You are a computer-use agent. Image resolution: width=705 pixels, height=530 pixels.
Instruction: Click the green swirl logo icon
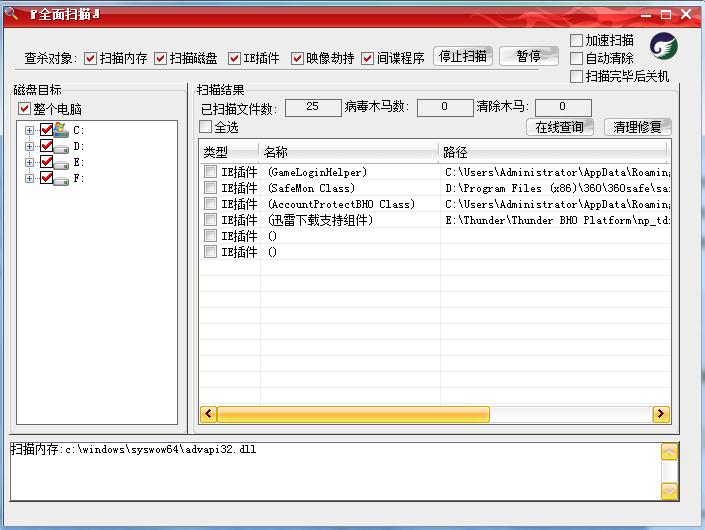[664, 47]
